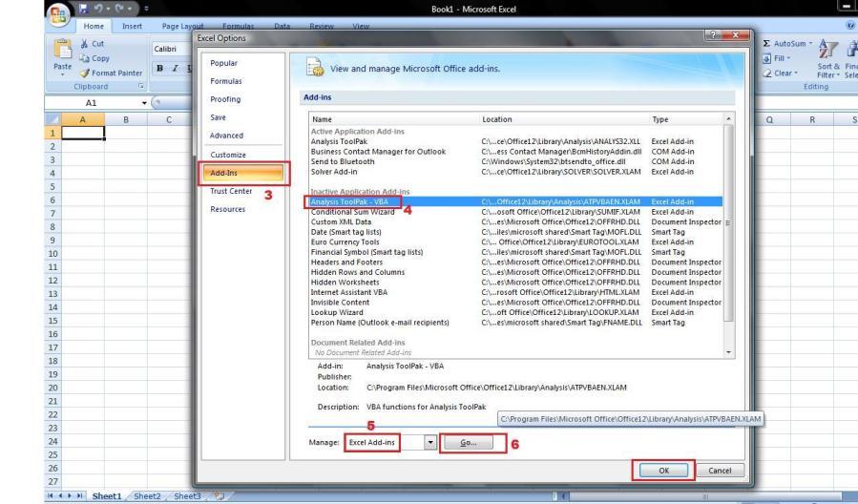Image resolution: width=858 pixels, height=504 pixels.
Task: Click the Insert Worksheet tab icon
Action: (220, 495)
